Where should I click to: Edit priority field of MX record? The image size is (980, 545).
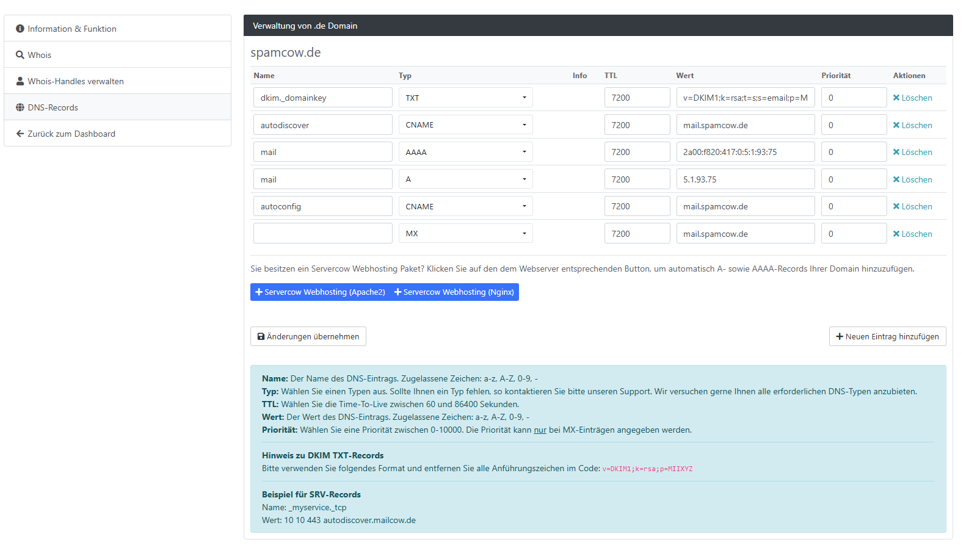(854, 233)
